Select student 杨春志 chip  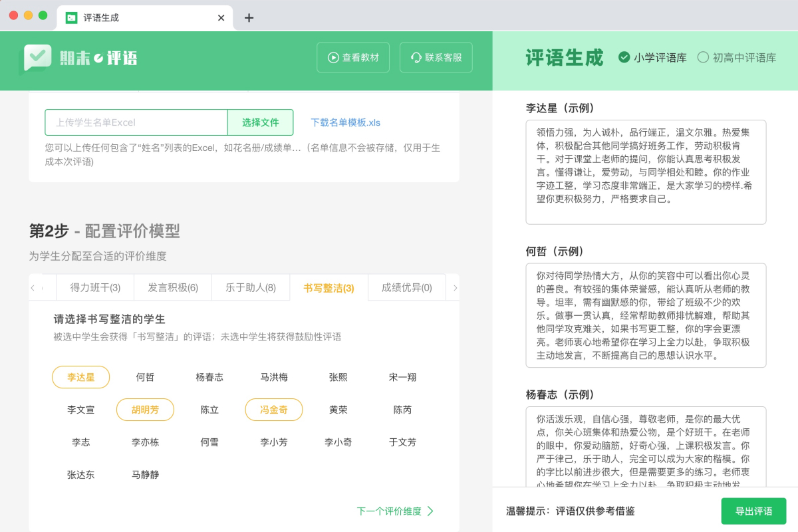(209, 377)
